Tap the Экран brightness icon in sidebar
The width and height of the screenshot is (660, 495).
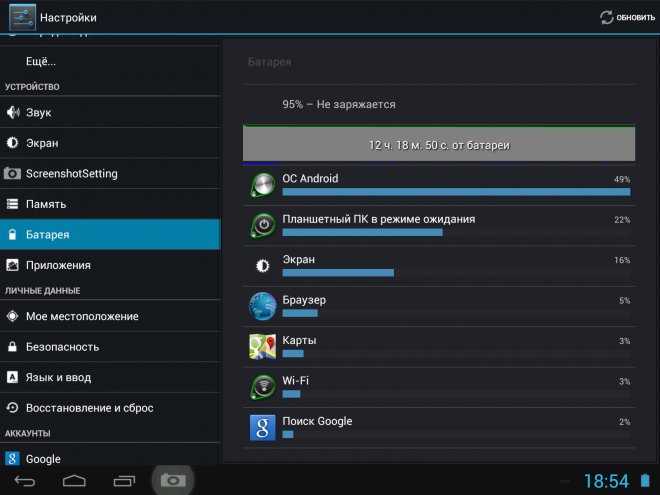(x=13, y=143)
